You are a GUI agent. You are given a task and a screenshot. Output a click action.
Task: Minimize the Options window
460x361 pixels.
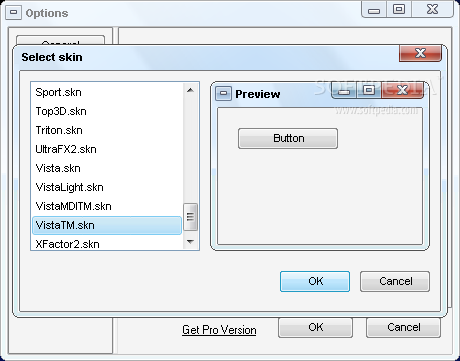(374, 10)
